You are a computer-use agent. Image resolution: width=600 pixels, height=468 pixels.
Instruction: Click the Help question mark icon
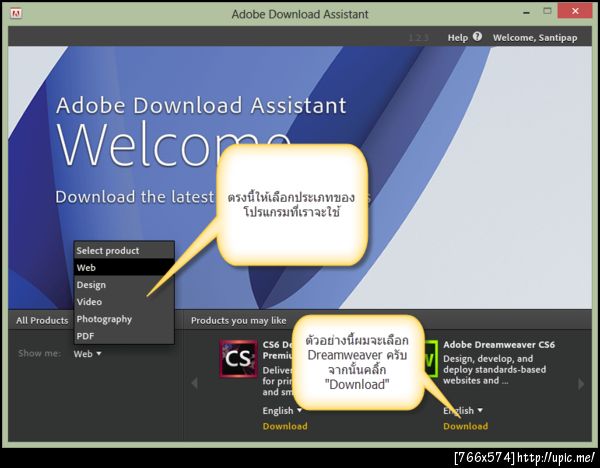(x=477, y=37)
